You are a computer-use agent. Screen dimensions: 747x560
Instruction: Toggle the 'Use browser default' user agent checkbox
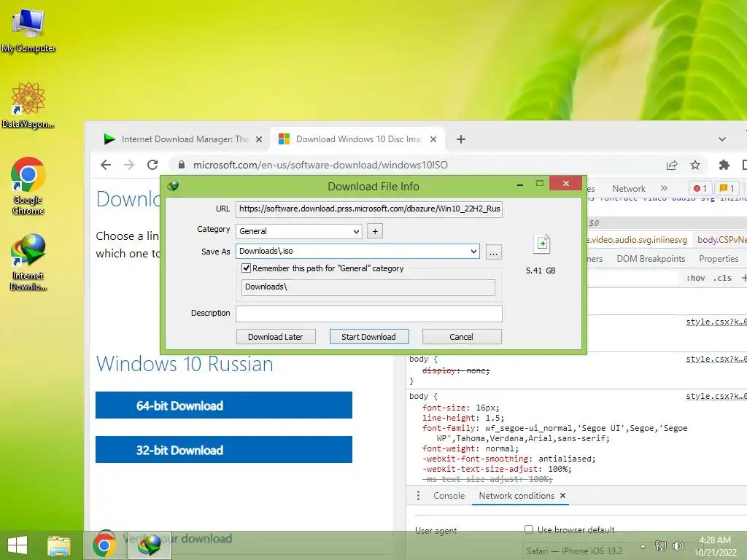pyautogui.click(x=529, y=529)
